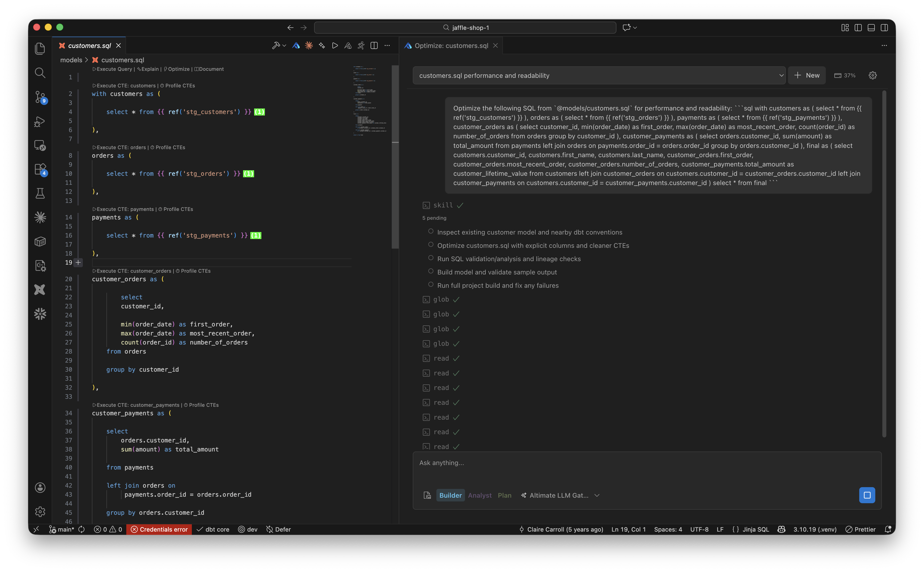Click the Optimize code lens

pos(177,69)
